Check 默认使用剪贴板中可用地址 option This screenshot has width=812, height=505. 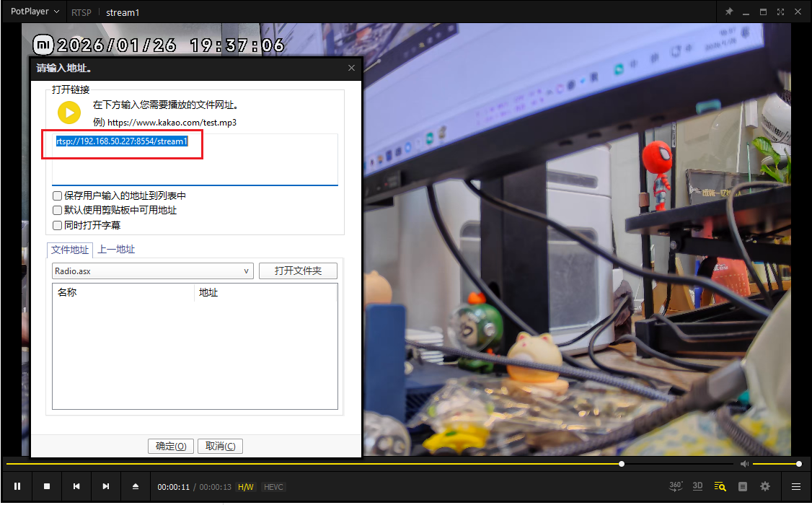(x=58, y=210)
